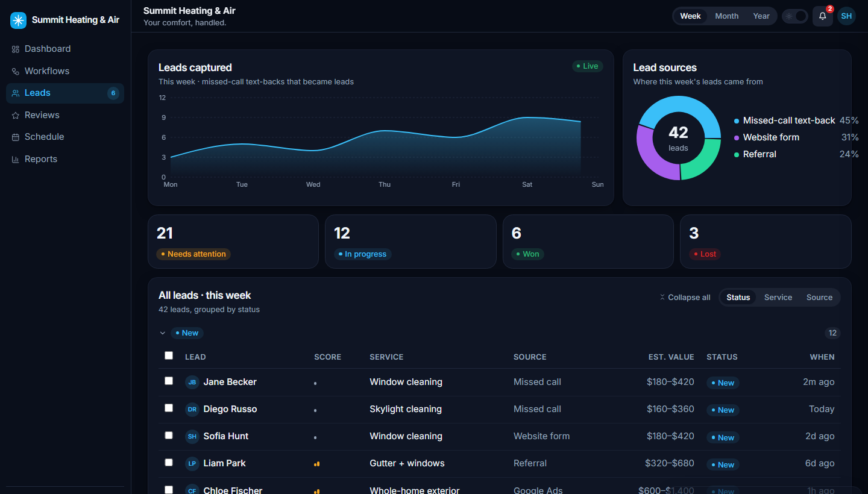
Task: Click the score bars icon for Liam Park
Action: pyautogui.click(x=316, y=464)
